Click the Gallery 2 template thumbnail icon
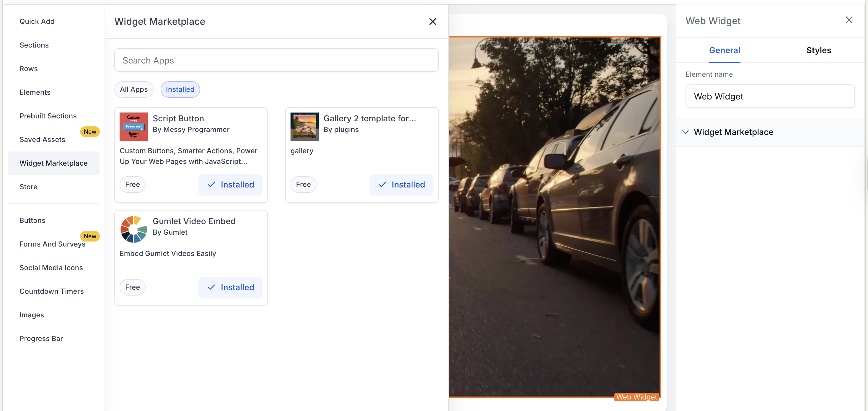Screen dimensions: 868x411 tap(304, 126)
